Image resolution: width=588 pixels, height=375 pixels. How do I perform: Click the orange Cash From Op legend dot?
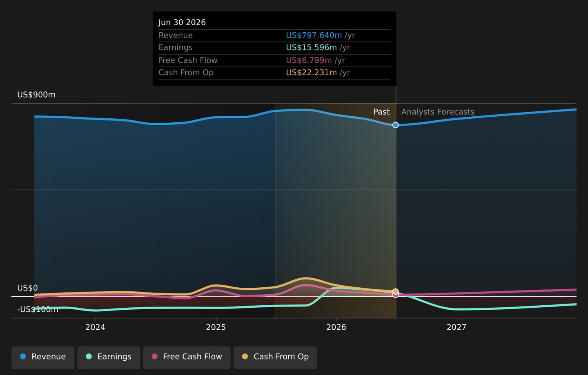(245, 357)
